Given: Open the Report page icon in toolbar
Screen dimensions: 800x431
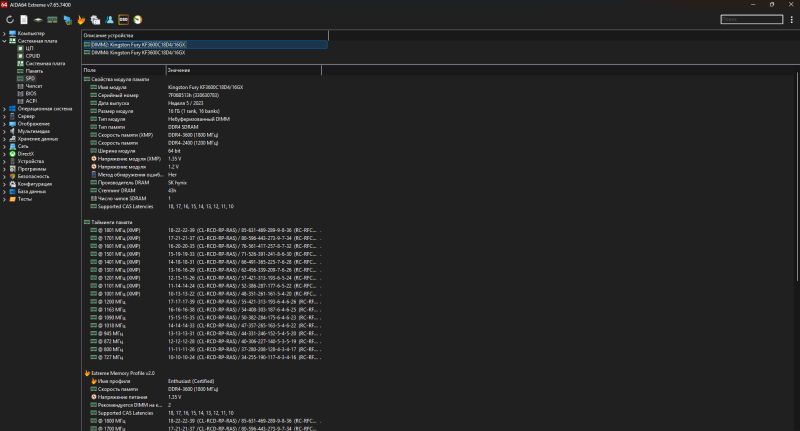Looking at the screenshot, I should (23, 19).
